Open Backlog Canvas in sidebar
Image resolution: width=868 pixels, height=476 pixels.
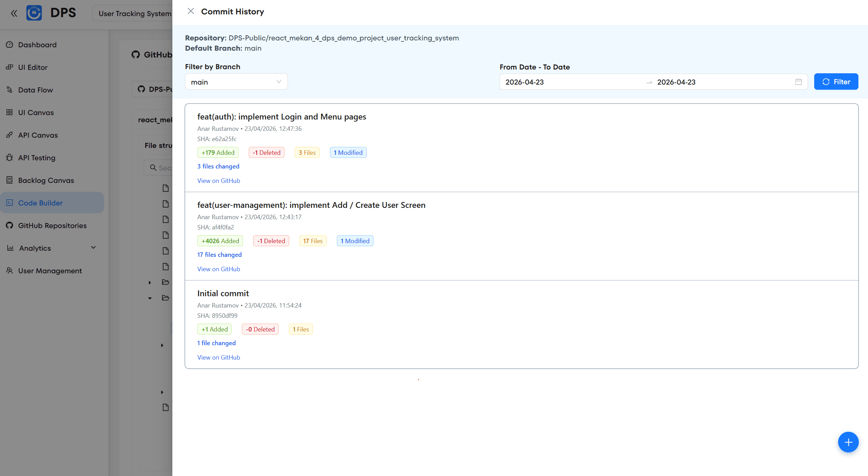coord(52,180)
